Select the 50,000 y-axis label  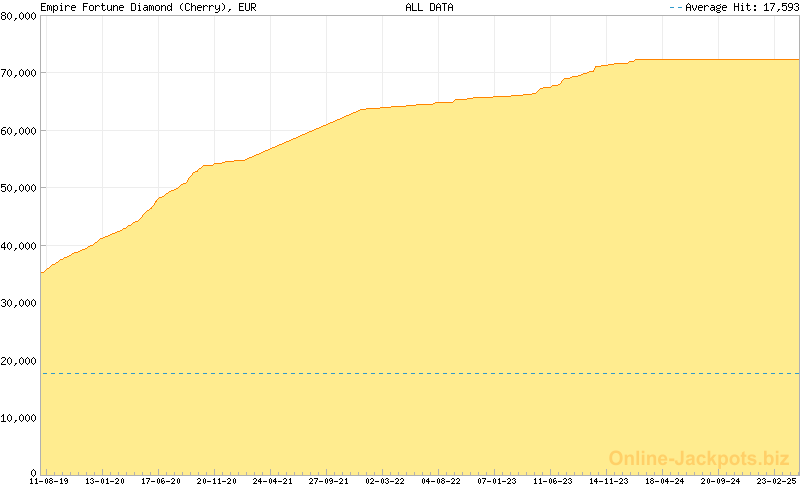coord(18,188)
